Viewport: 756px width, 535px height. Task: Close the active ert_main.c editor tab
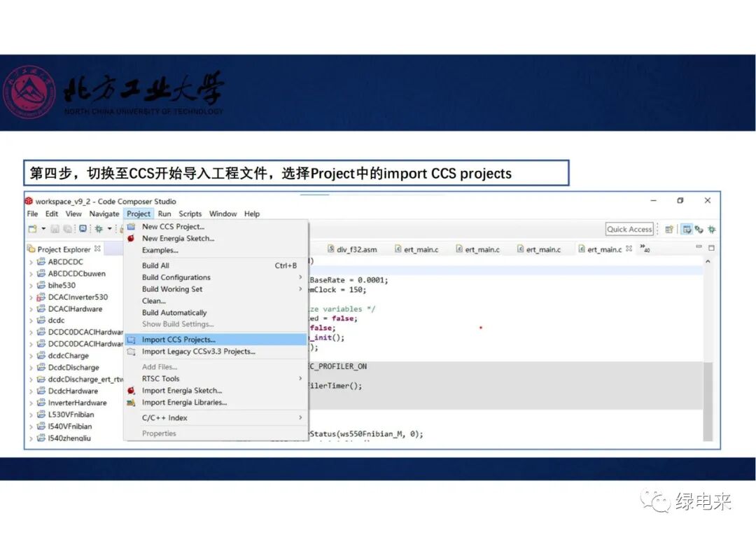pyautogui.click(x=629, y=249)
